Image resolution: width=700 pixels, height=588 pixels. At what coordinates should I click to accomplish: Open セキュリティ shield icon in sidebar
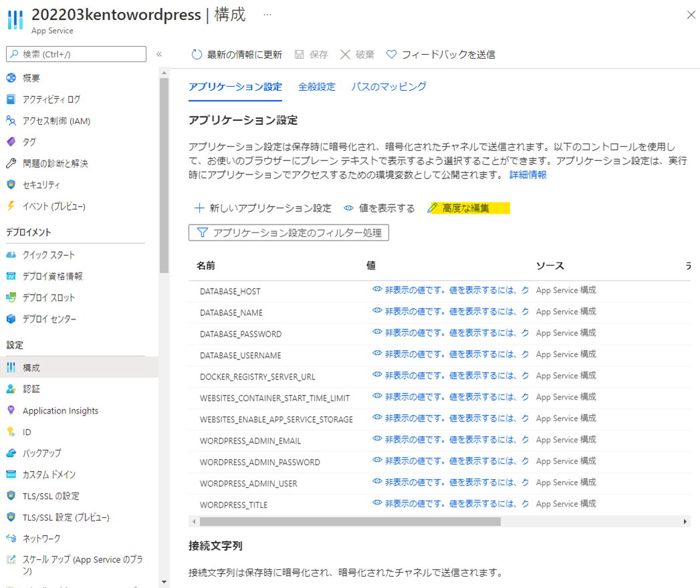[11, 185]
